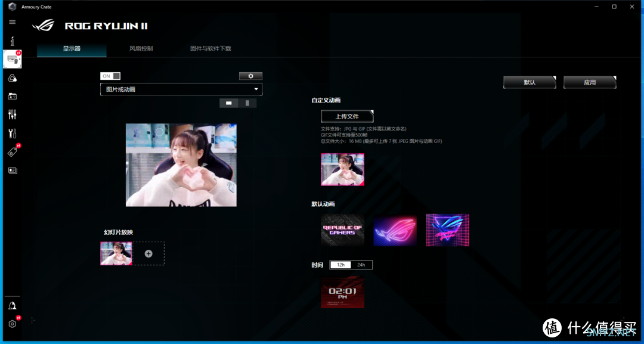Open the hamburger menu in sidebar
644x344 pixels.
[x=13, y=22]
